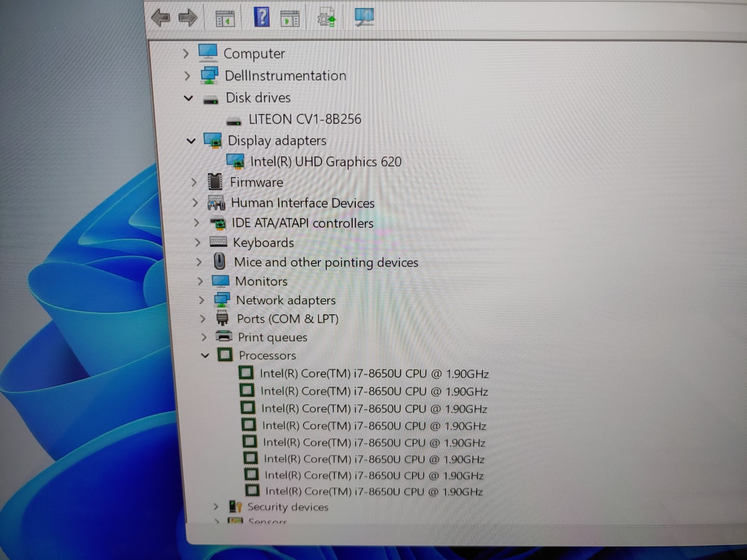Image resolution: width=747 pixels, height=560 pixels.
Task: Click the Human Interface Devices icon
Action: click(x=216, y=203)
